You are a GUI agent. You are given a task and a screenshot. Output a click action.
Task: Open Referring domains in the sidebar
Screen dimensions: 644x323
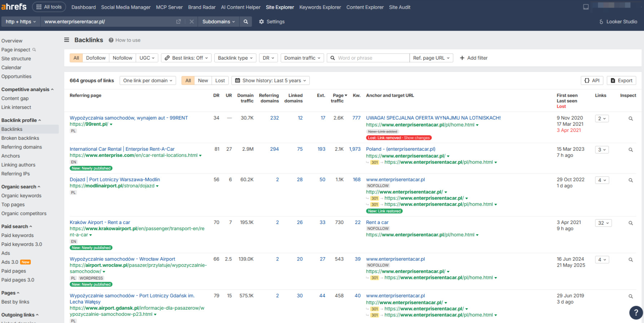[22, 147]
